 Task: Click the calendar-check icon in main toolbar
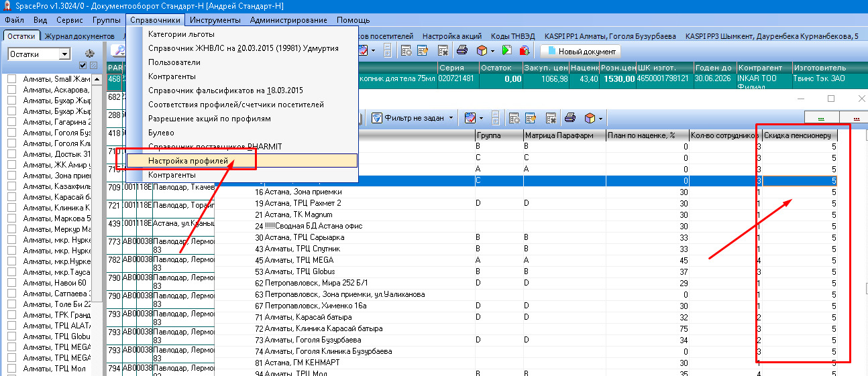[x=363, y=51]
